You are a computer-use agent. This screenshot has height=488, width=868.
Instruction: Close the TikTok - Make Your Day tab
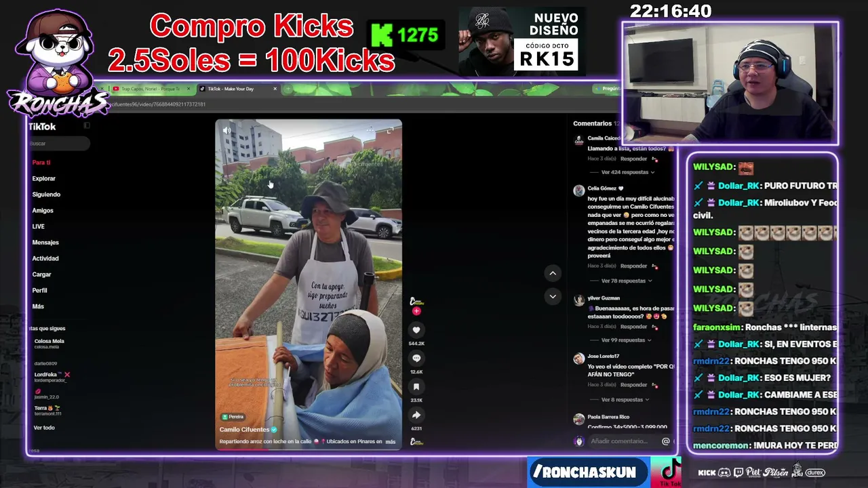[275, 89]
